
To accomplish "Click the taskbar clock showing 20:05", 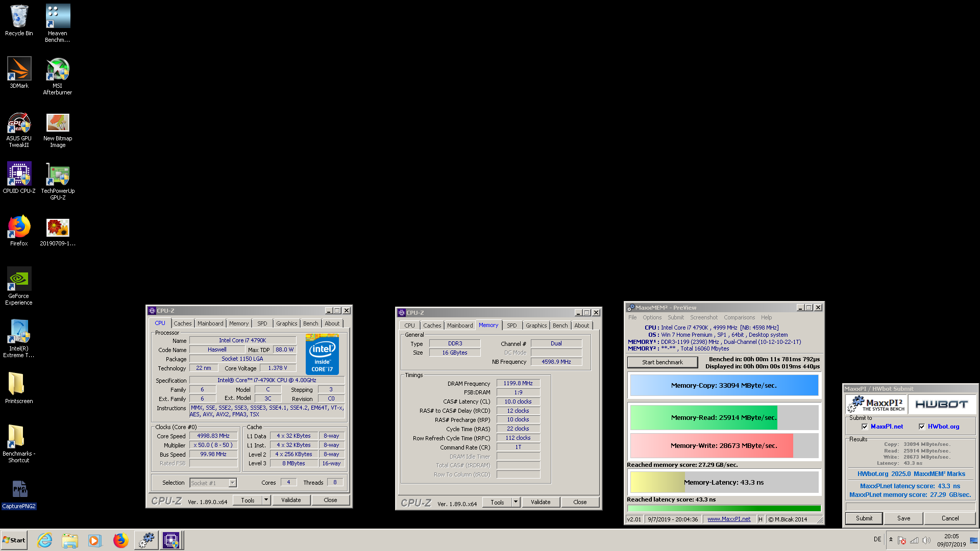I will click(951, 540).
